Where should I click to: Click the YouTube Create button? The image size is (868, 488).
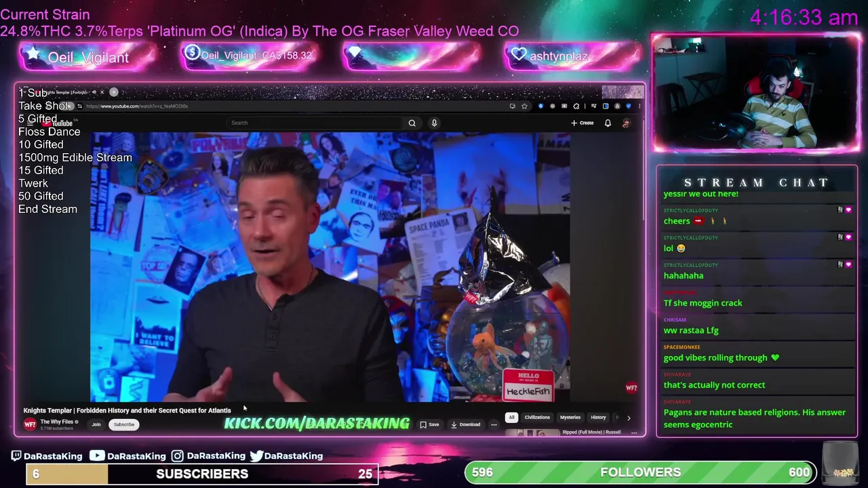click(x=583, y=123)
